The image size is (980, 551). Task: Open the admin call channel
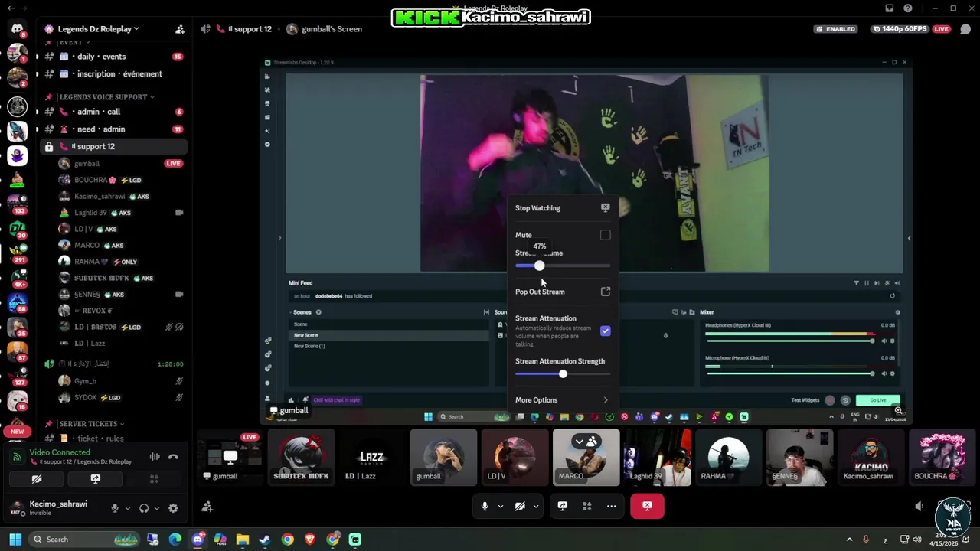pos(113,112)
